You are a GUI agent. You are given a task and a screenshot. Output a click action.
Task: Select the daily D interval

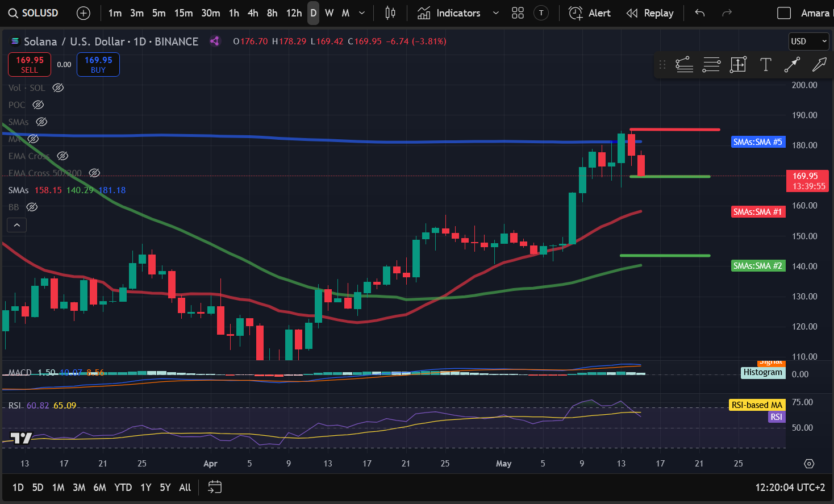(x=313, y=13)
